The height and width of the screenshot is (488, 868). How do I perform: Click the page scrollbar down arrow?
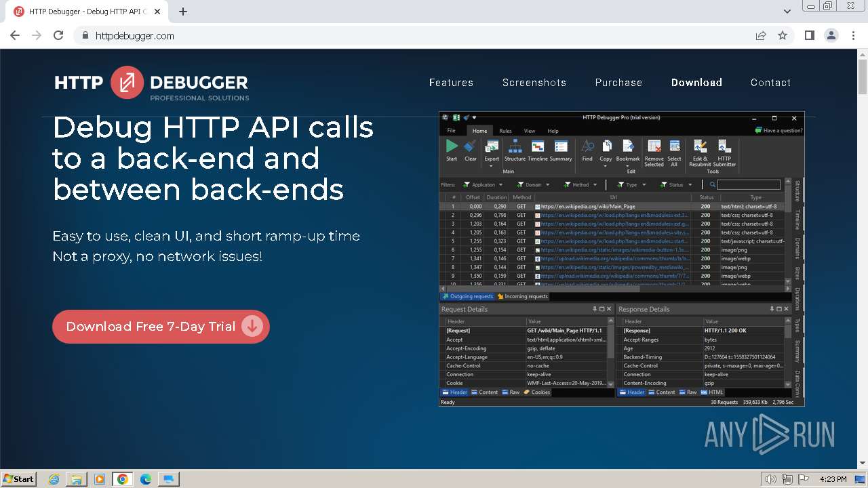[862, 463]
